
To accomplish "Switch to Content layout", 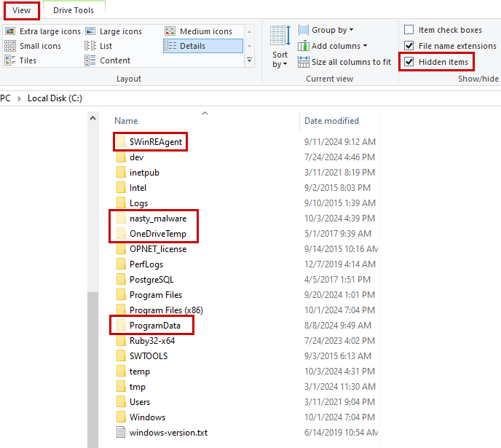I will pyautogui.click(x=108, y=60).
